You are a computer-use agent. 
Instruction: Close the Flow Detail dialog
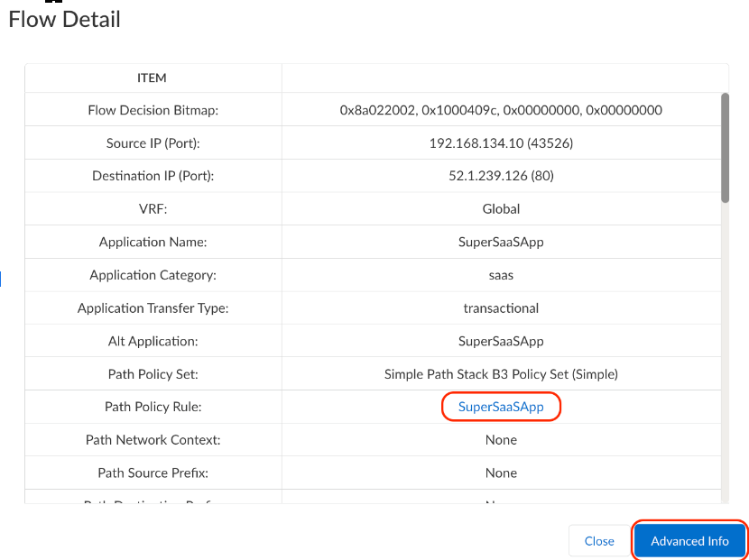click(x=598, y=540)
